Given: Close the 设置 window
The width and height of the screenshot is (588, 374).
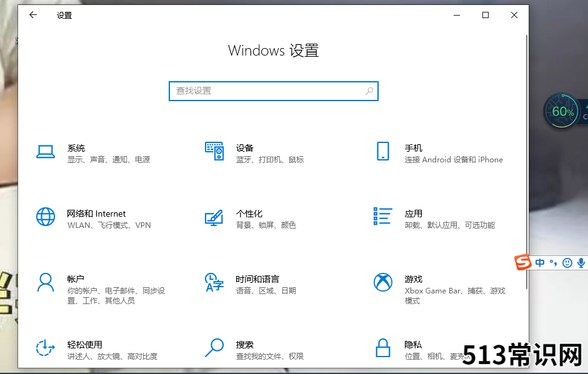Looking at the screenshot, I should coord(514,15).
